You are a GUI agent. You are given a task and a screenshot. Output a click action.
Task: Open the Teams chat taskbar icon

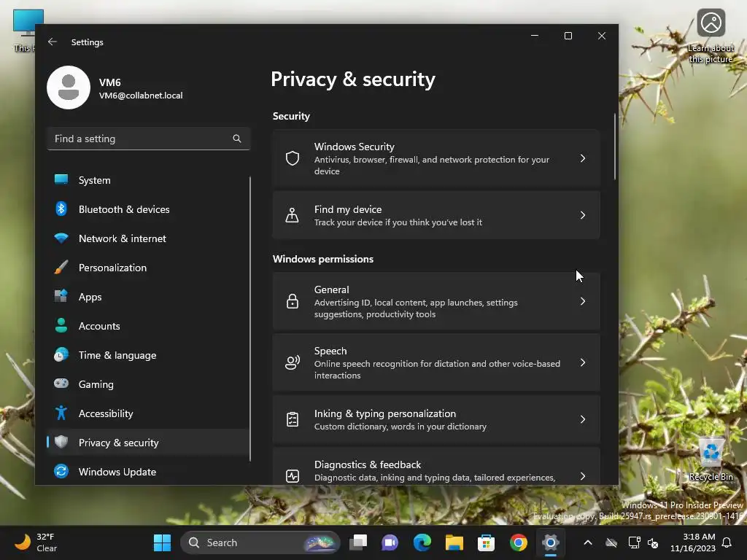tap(390, 542)
